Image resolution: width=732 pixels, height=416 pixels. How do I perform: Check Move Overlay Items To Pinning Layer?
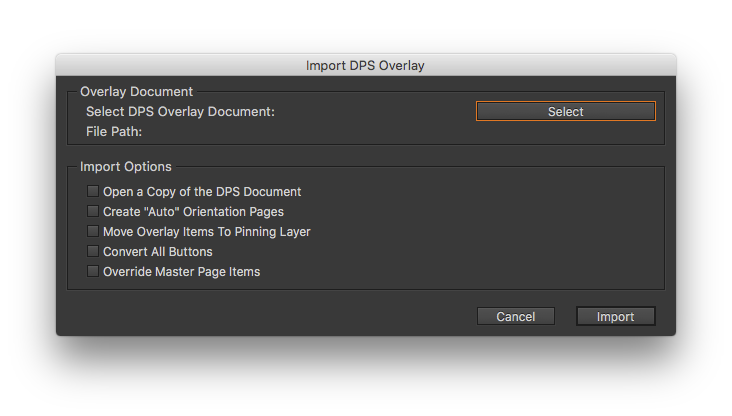click(93, 232)
